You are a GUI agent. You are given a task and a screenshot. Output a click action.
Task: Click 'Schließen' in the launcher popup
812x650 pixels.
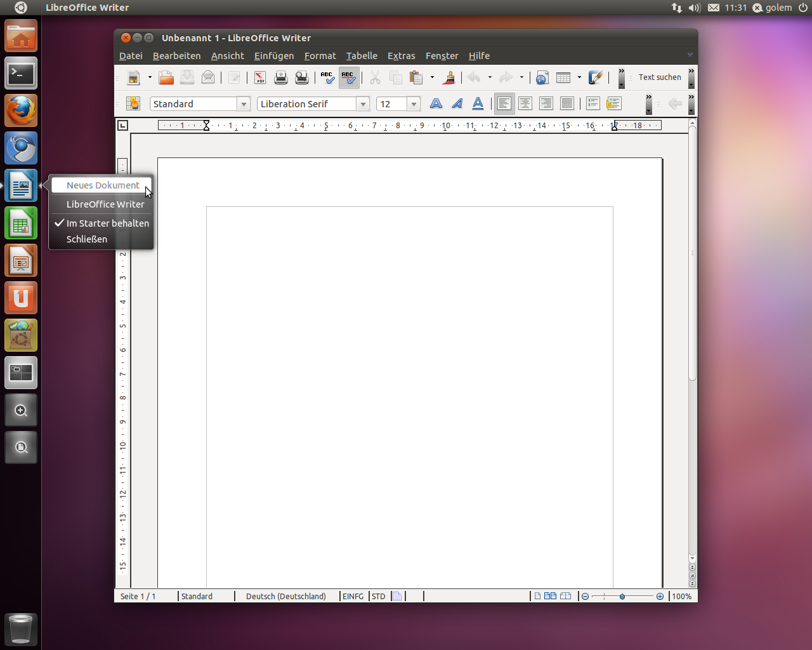[87, 239]
